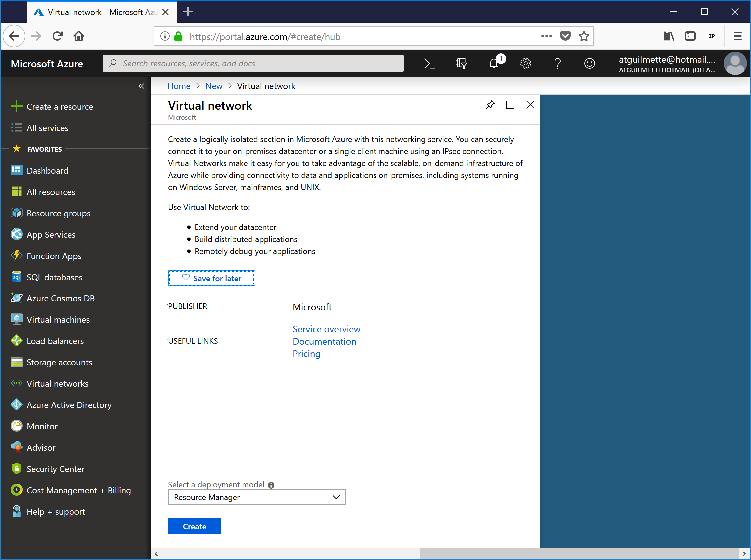Open the deployment model dropdown
The image size is (751, 560).
256,497
